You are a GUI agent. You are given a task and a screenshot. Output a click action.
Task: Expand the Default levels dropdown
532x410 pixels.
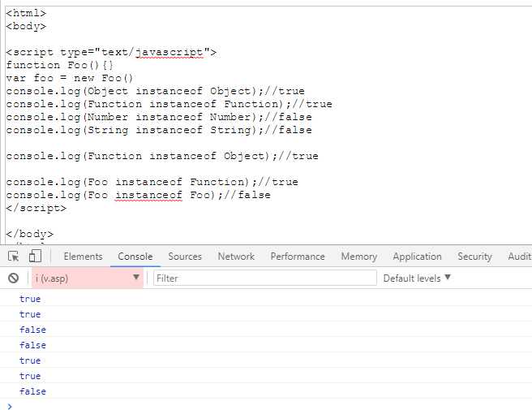(x=417, y=278)
